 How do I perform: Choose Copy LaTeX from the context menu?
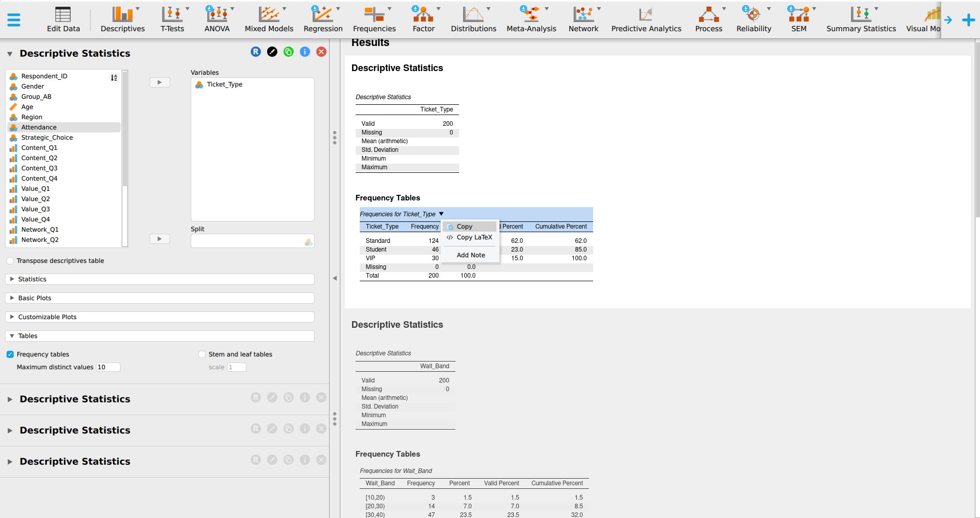point(470,237)
